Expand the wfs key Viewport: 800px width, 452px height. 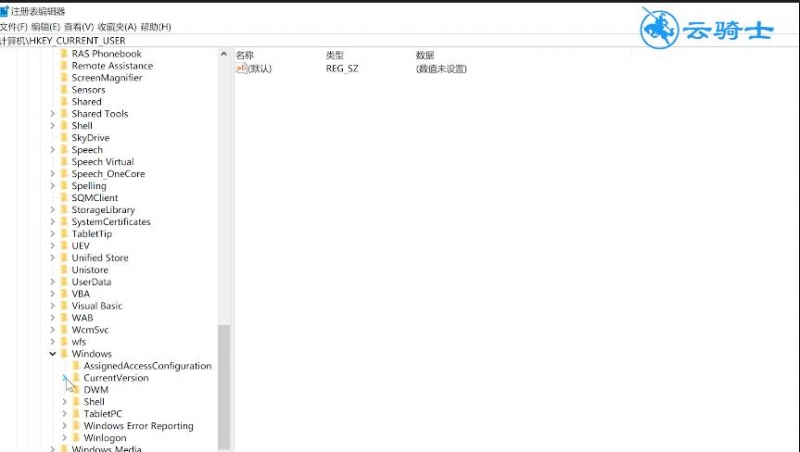point(53,342)
